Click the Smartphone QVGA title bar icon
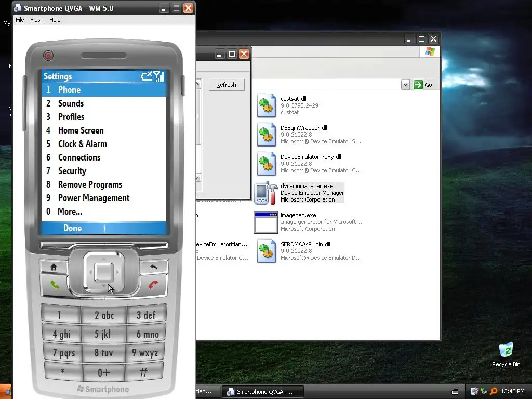The image size is (532, 399). (18, 8)
